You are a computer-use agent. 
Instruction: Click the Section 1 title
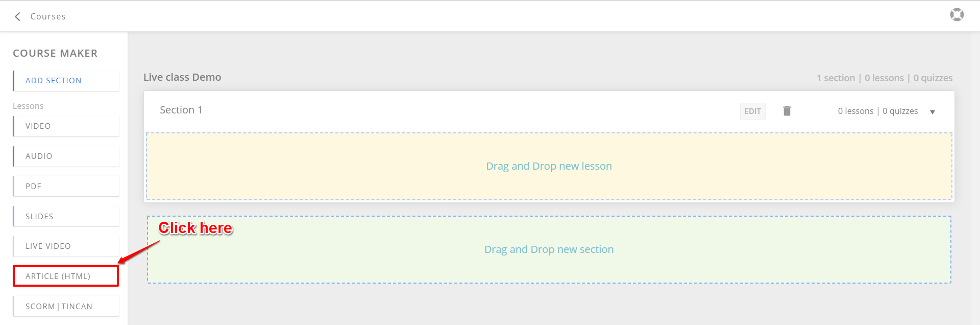tap(181, 110)
